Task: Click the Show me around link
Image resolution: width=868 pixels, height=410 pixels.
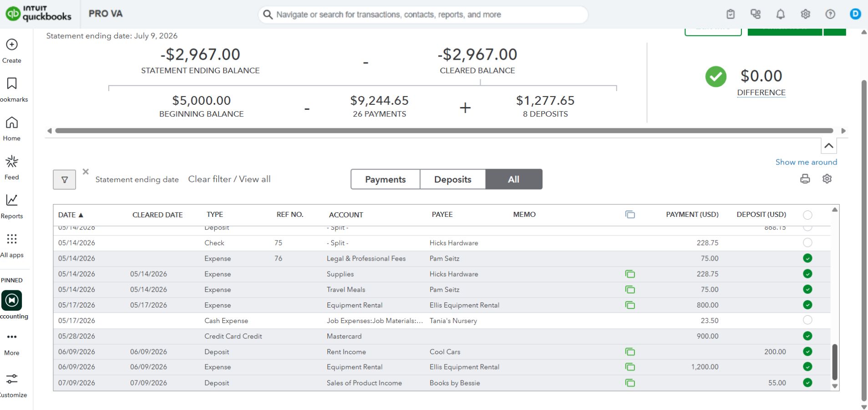Action: pyautogui.click(x=806, y=162)
